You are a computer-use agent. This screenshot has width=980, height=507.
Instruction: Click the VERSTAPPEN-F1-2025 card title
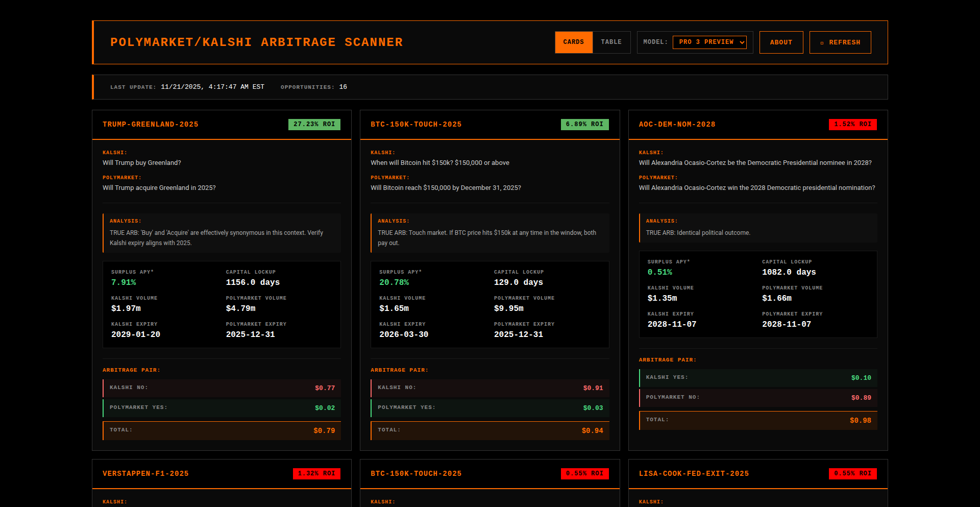pyautogui.click(x=145, y=474)
